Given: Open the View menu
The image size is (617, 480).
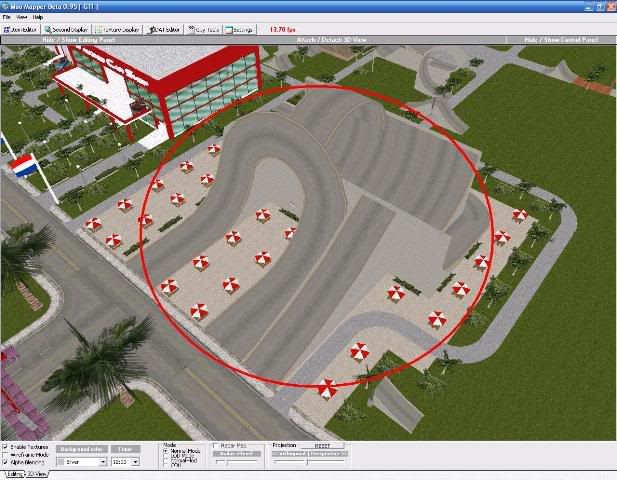Looking at the screenshot, I should pos(21,17).
